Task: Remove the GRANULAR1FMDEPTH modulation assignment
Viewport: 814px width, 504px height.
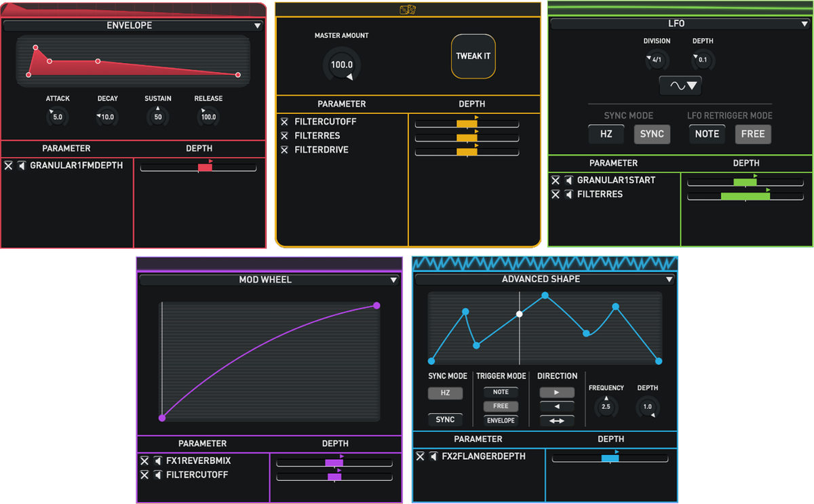Action: tap(8, 165)
